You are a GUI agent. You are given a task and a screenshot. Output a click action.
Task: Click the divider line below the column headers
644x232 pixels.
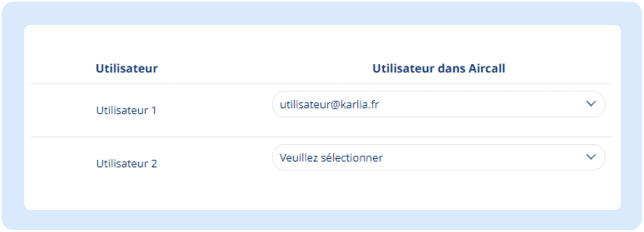tap(207, 84)
